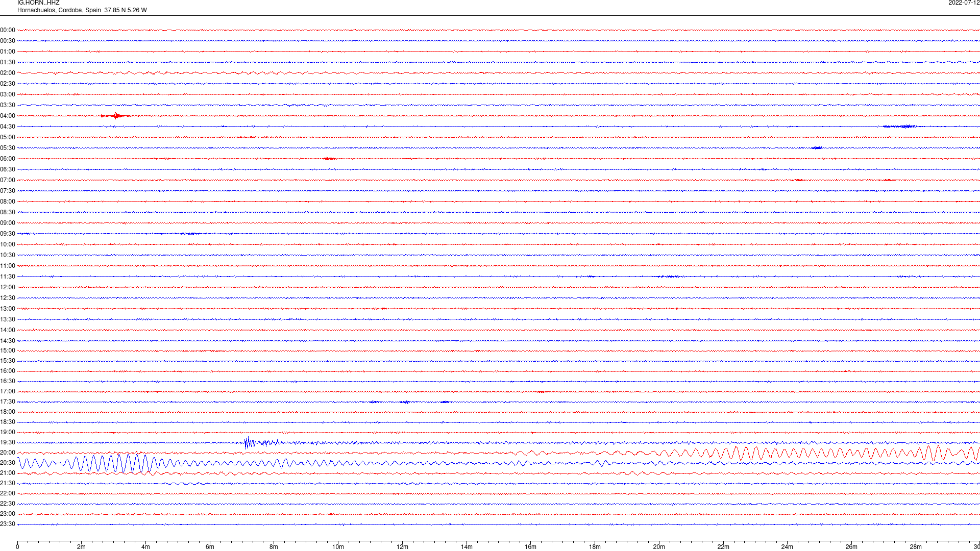This screenshot has height=551, width=980.
Task: Click the small red burst on 06:00 trace
Action: tap(329, 159)
